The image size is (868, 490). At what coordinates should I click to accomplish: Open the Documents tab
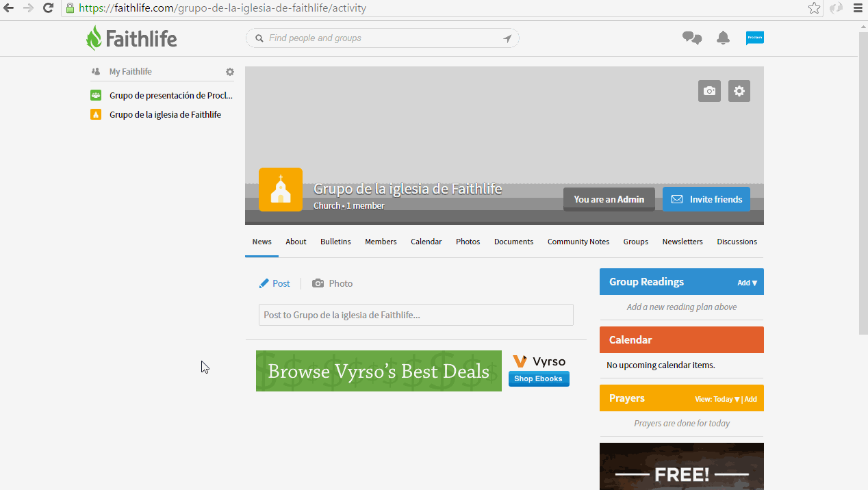pos(513,242)
